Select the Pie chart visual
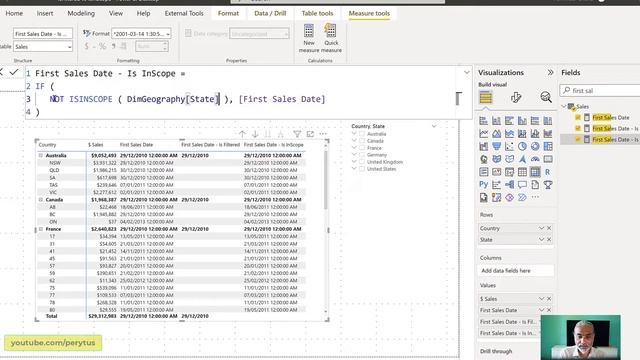 (x=522, y=147)
